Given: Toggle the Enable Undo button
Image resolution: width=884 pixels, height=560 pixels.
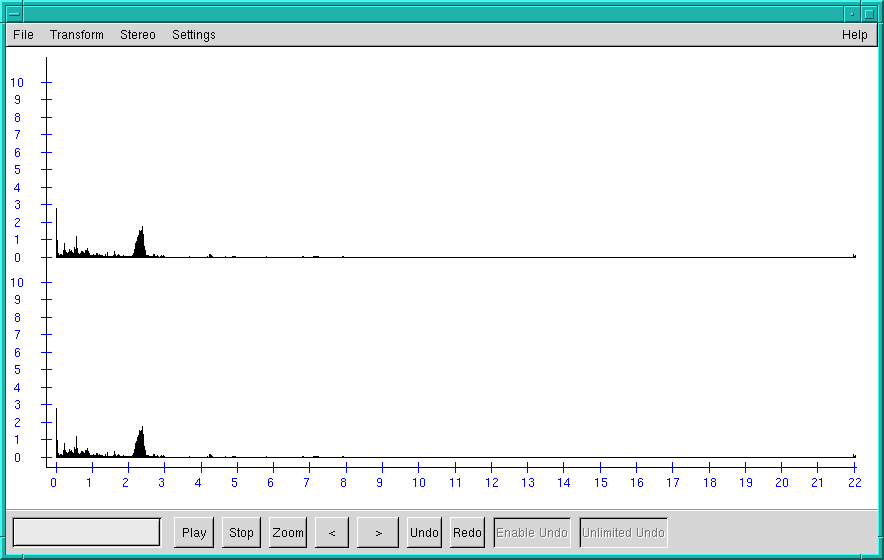Looking at the screenshot, I should click(x=533, y=533).
